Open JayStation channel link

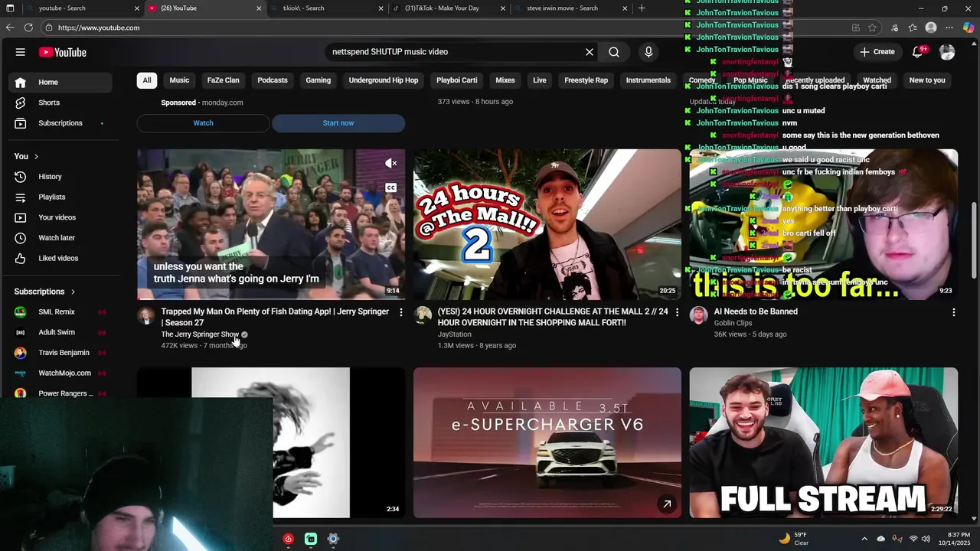pyautogui.click(x=455, y=334)
